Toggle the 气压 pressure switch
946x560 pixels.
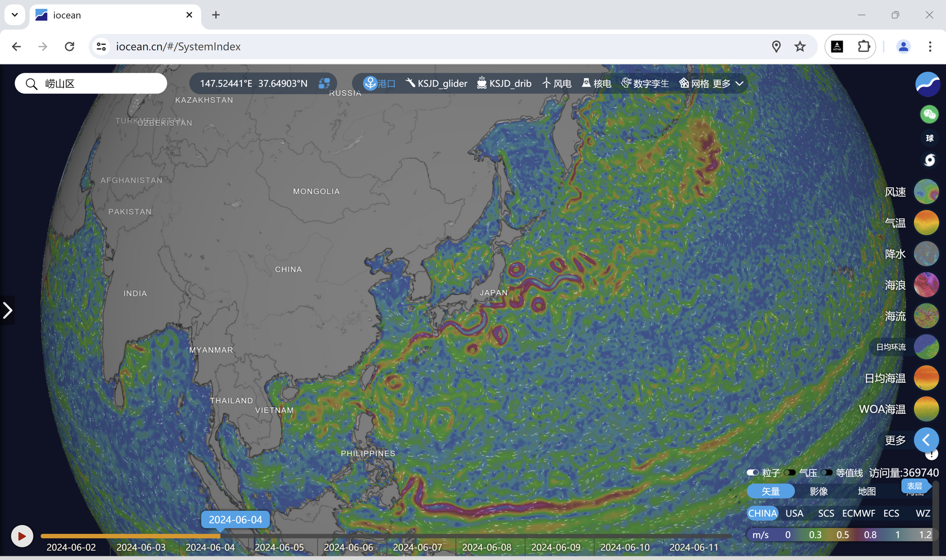pyautogui.click(x=789, y=472)
